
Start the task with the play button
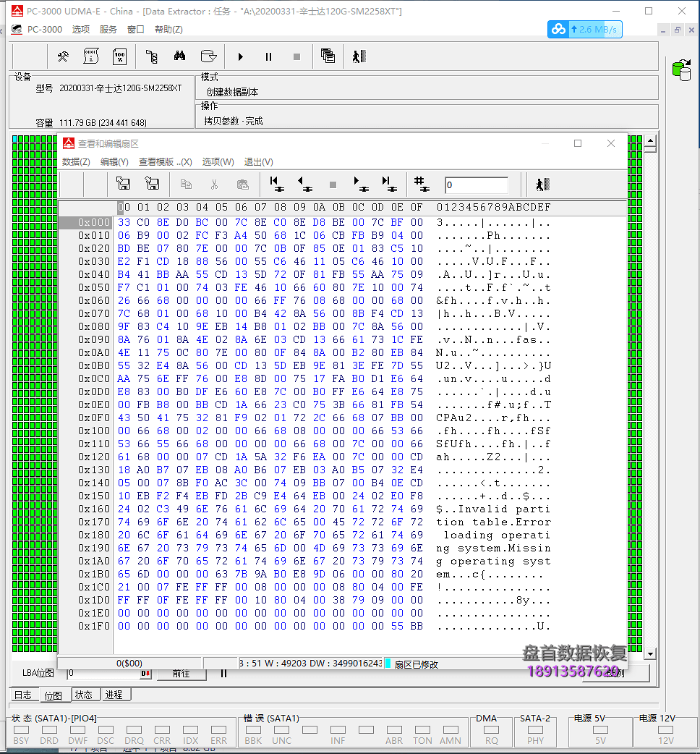click(241, 56)
